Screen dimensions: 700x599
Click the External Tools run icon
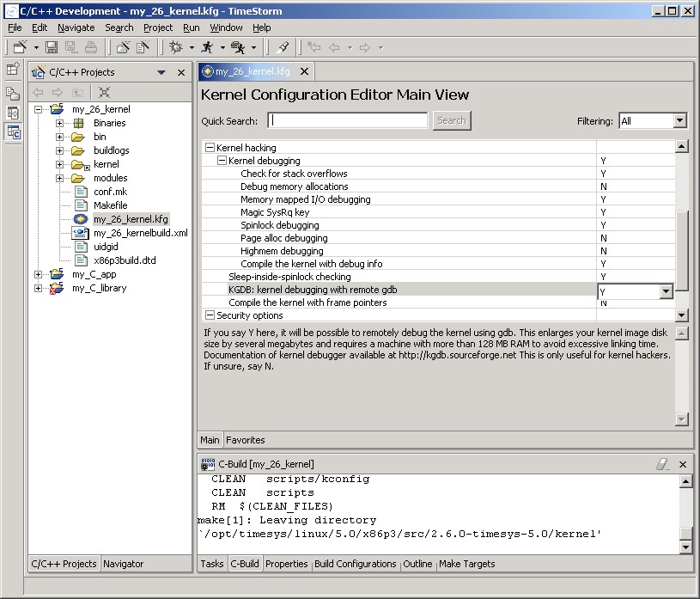click(x=238, y=47)
